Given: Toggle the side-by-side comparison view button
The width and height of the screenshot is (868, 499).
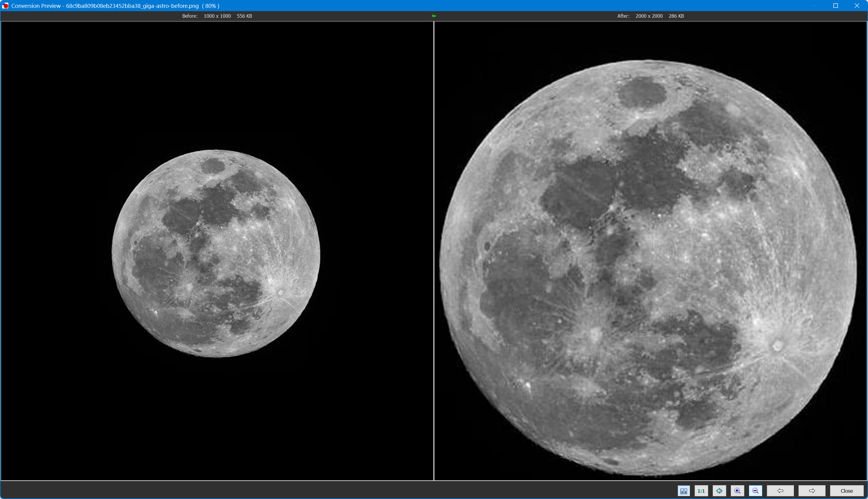Looking at the screenshot, I should (x=684, y=491).
